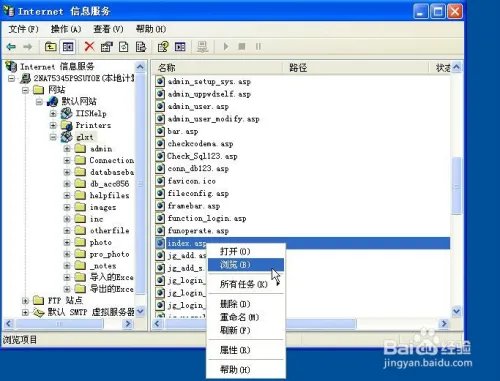Click the Up one level folder icon
Viewport: 500px width, 381px height.
(x=50, y=47)
